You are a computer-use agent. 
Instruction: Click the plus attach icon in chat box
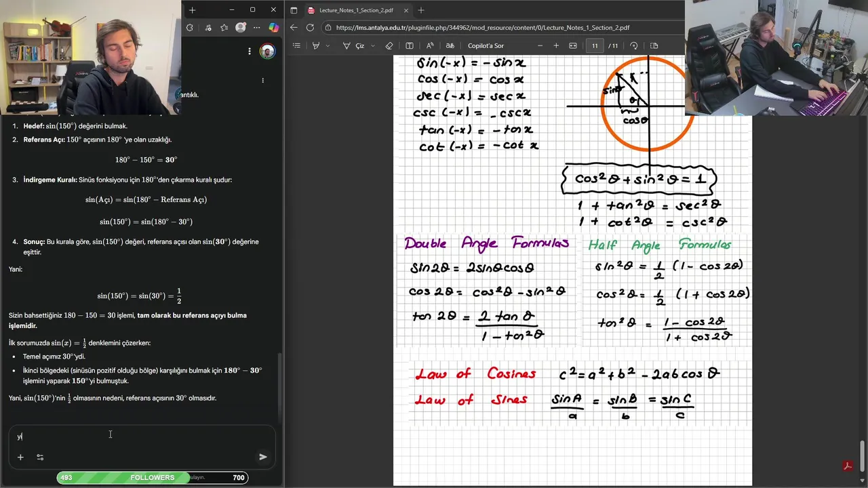point(20,457)
